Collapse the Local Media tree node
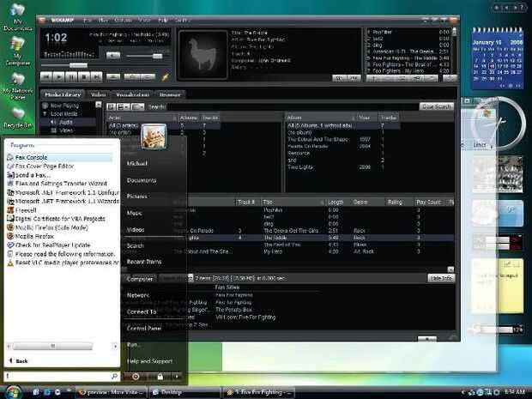This screenshot has width=532, height=399. pyautogui.click(x=45, y=113)
